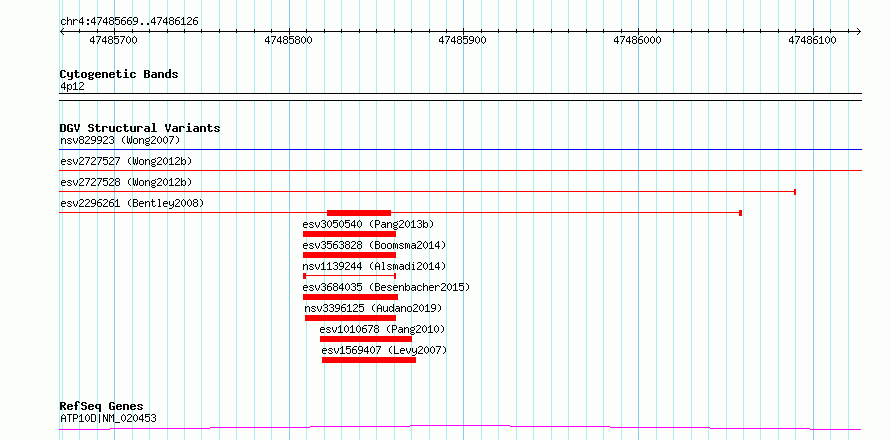Click the thick red segment on esv2296261 line

(359, 213)
